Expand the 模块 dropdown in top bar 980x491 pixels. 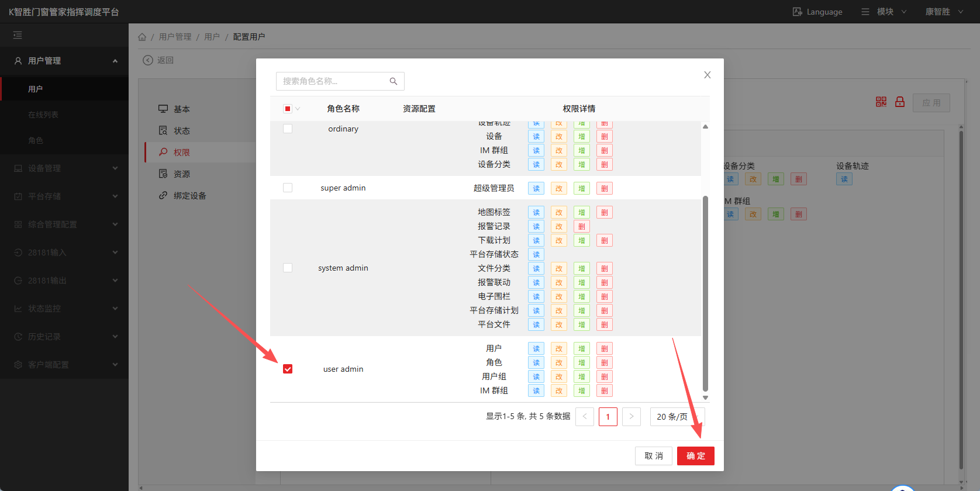(x=884, y=12)
